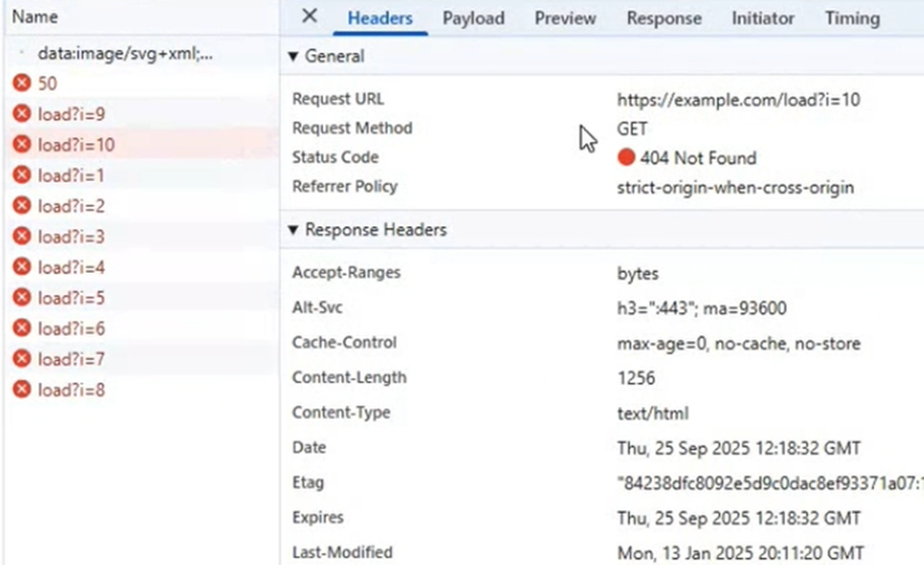Select the load?i=3 request row
The height and width of the screenshot is (565, 924).
72,237
